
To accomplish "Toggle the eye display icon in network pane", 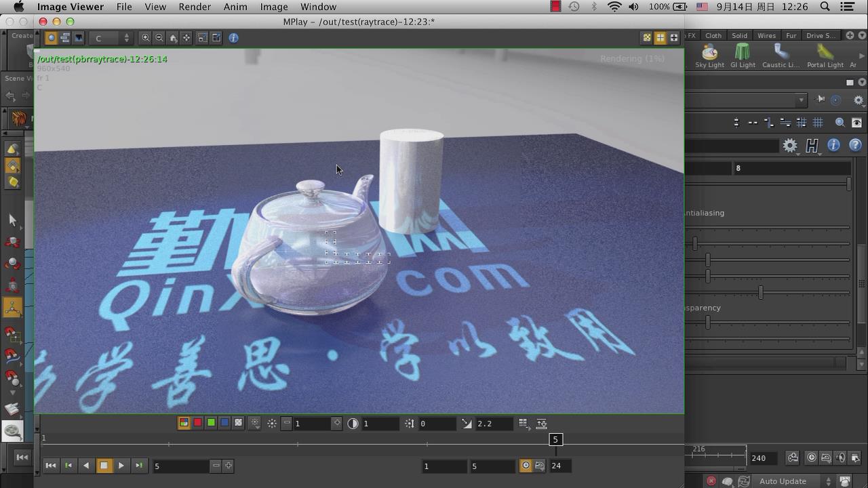I will (x=856, y=123).
